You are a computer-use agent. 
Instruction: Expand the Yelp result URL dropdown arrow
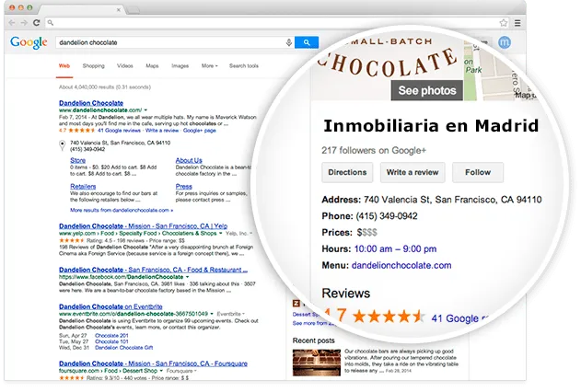click(220, 233)
